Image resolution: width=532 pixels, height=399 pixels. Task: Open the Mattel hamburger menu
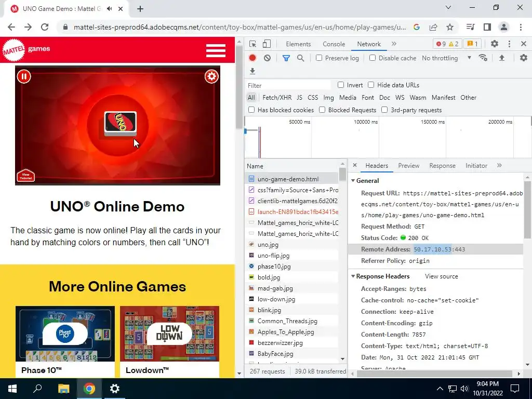click(x=216, y=50)
